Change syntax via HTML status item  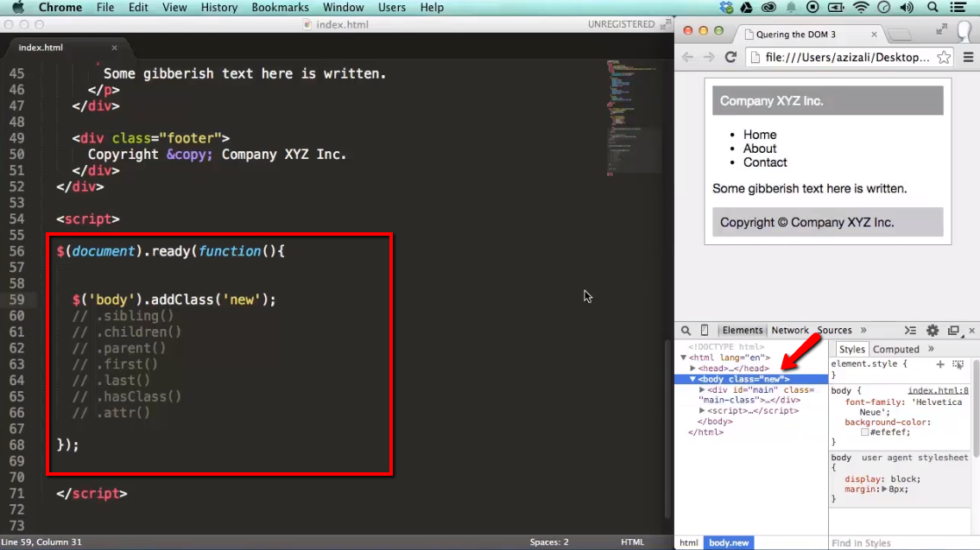point(632,542)
